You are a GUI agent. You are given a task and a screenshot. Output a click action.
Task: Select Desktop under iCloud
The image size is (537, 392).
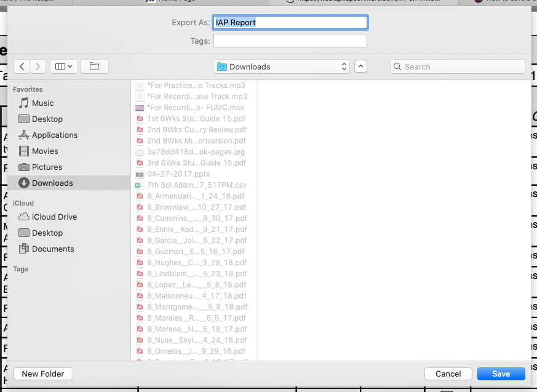[69, 233]
